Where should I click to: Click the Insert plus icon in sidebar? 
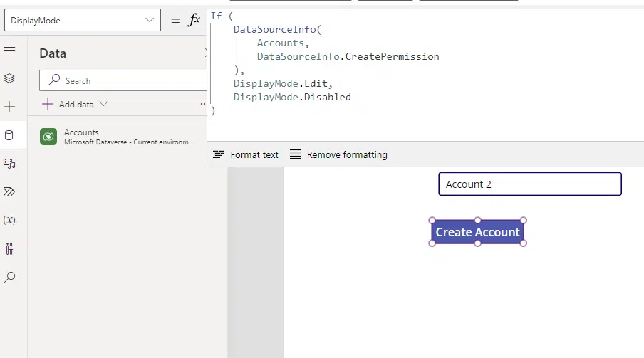(9, 107)
